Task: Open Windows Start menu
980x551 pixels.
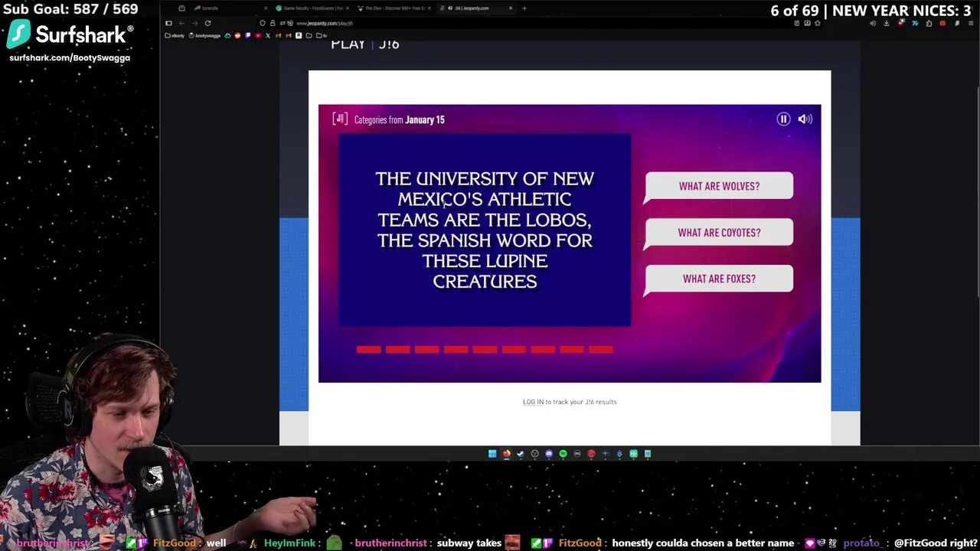Action: tap(492, 454)
